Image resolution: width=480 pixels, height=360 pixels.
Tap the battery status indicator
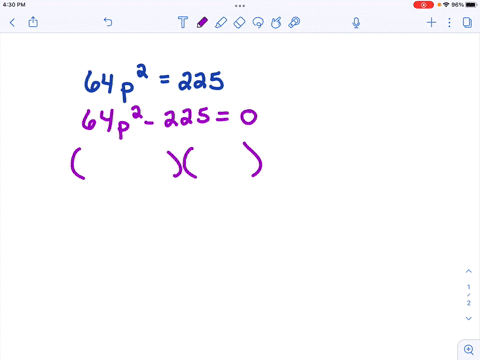pos(471,5)
